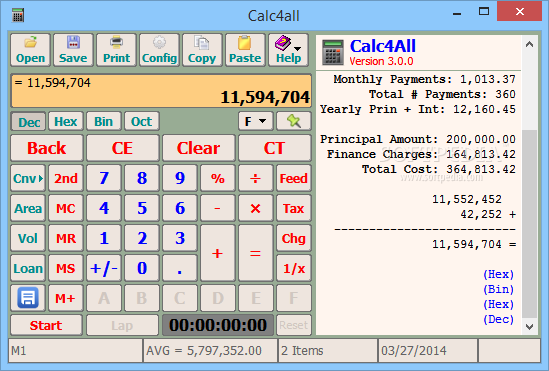
Task: Click the plus operator key
Action: pos(217,253)
